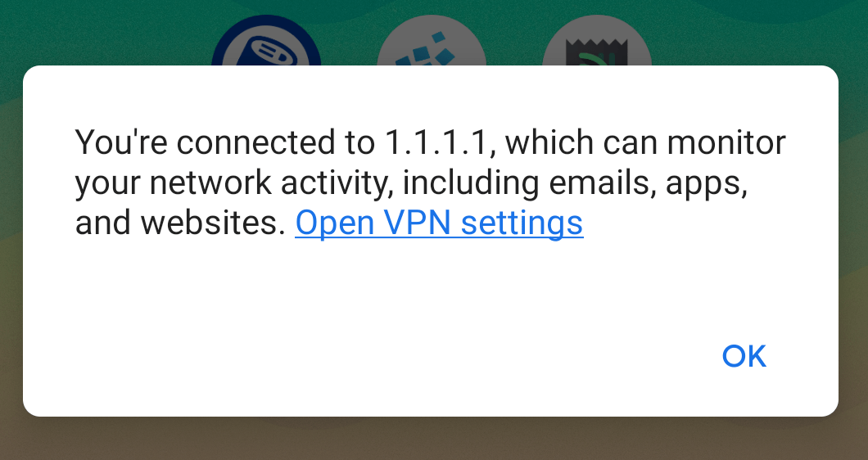Click OK to dismiss the VPN notice

[744, 356]
